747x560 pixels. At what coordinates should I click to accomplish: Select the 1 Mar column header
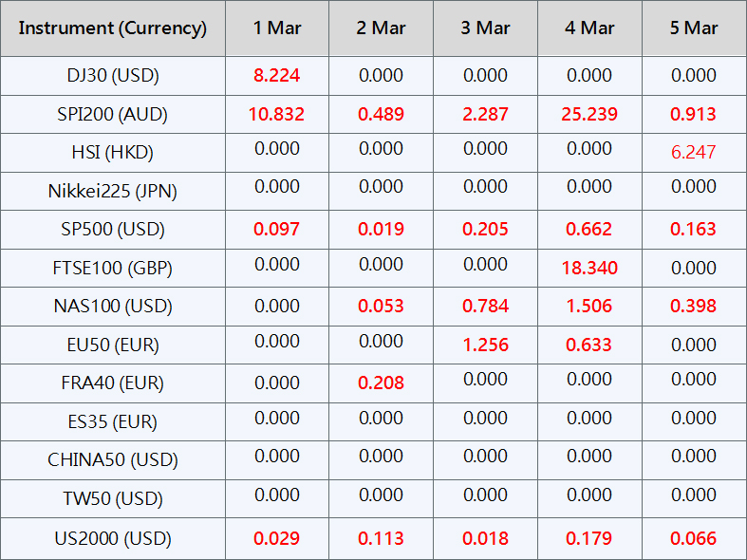pos(277,28)
